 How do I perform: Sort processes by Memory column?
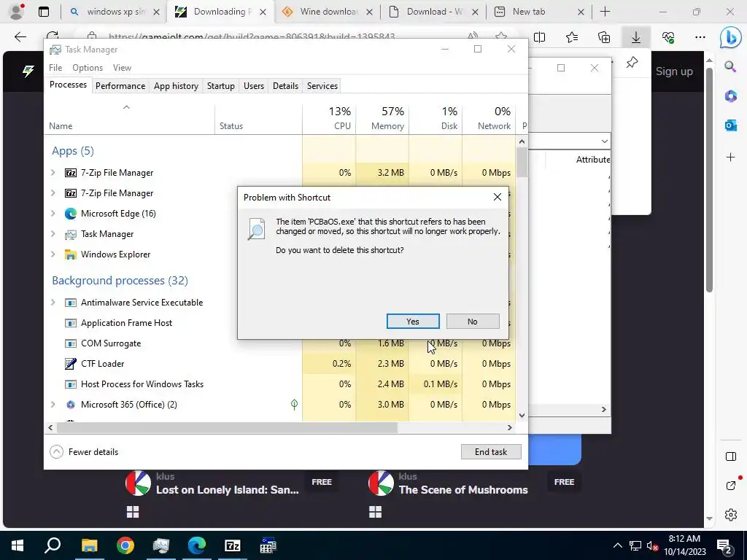click(382, 118)
